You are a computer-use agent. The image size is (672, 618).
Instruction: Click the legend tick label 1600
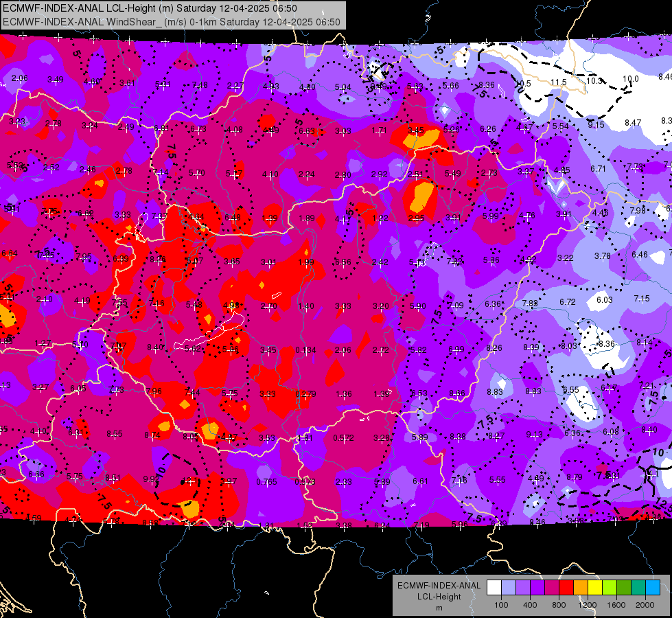(x=616, y=605)
